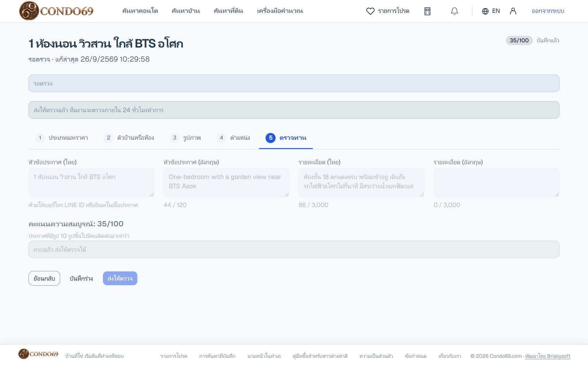This screenshot has height=368, width=588.
Task: Open ค้นหาคอนโด menu
Action: (140, 11)
